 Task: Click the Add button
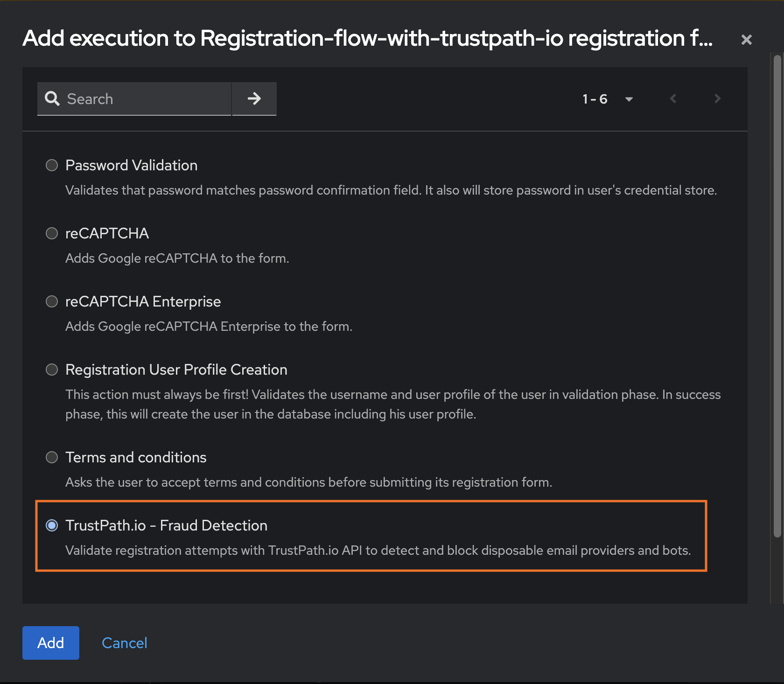click(x=50, y=642)
